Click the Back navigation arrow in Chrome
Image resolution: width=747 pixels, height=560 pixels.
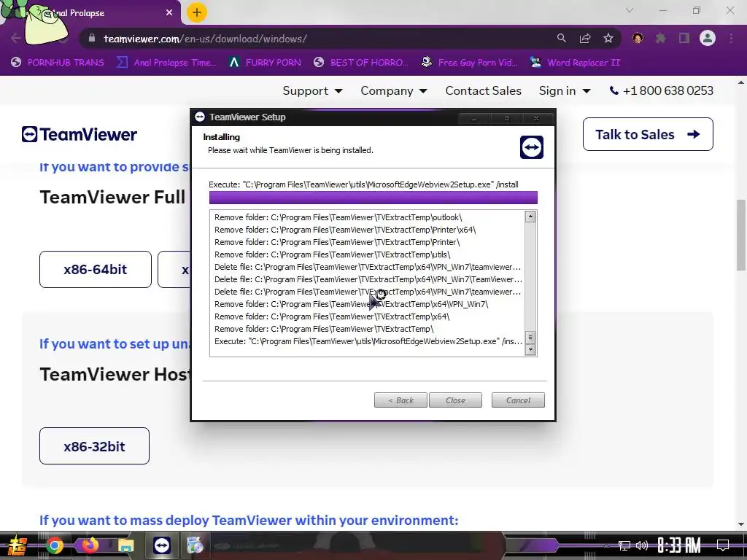15,38
